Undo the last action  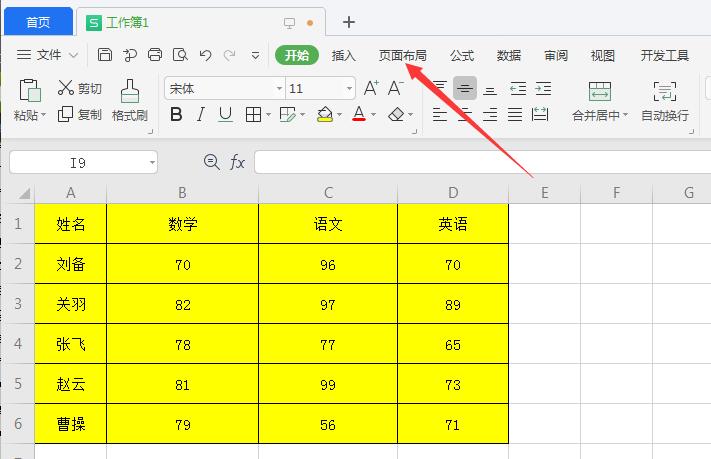(205, 55)
